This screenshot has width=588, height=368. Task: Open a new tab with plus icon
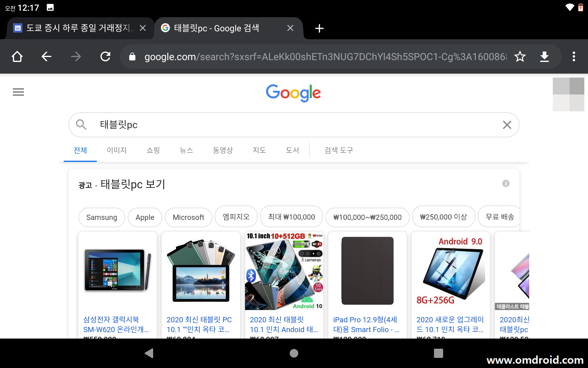319,28
